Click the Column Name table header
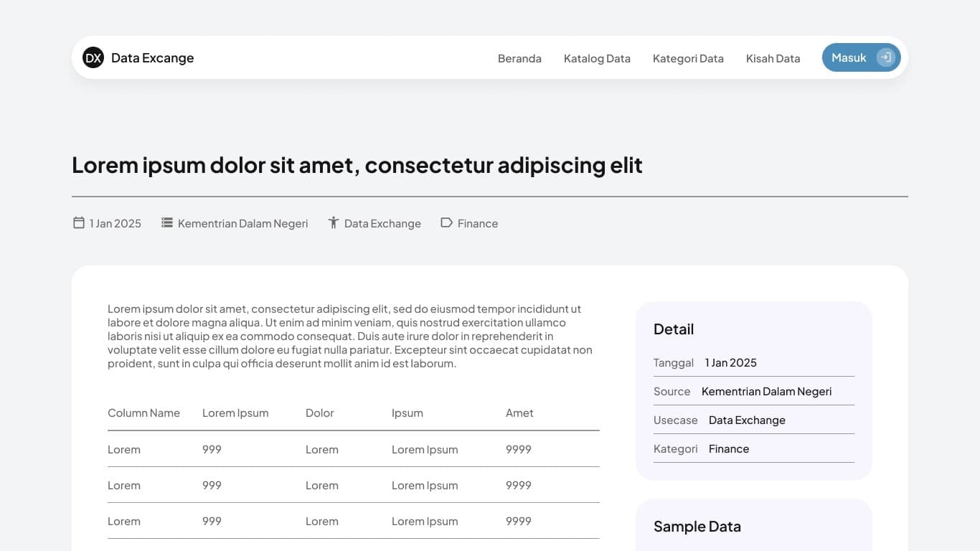Image resolution: width=980 pixels, height=551 pixels. coord(143,413)
